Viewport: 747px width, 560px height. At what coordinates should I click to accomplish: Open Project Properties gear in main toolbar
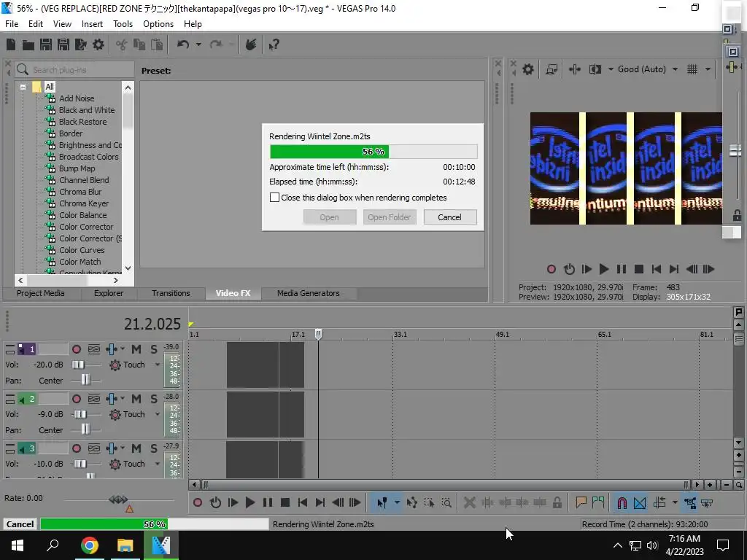pyautogui.click(x=98, y=44)
